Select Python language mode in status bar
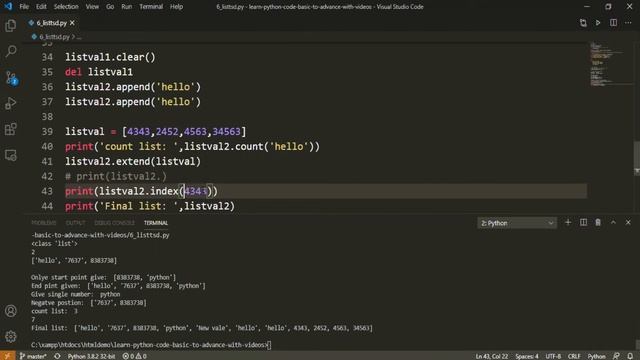Viewport: 640px width, 360px height. pos(596,356)
